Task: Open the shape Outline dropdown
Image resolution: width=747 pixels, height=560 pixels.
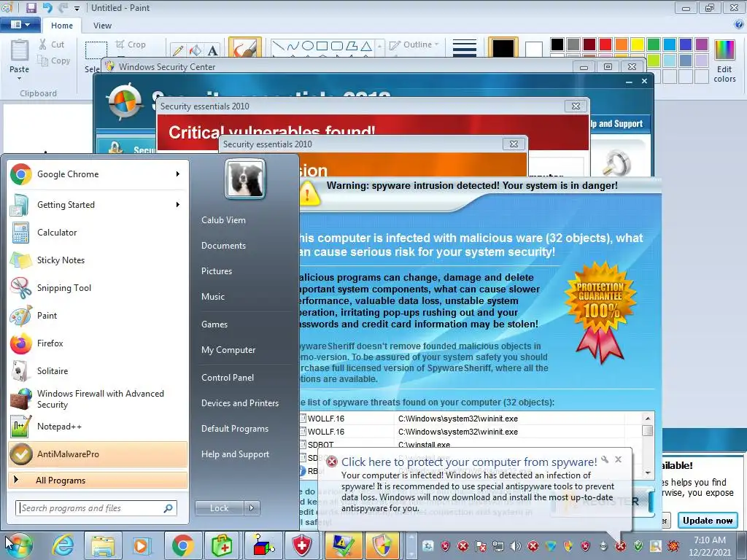Action: click(414, 44)
